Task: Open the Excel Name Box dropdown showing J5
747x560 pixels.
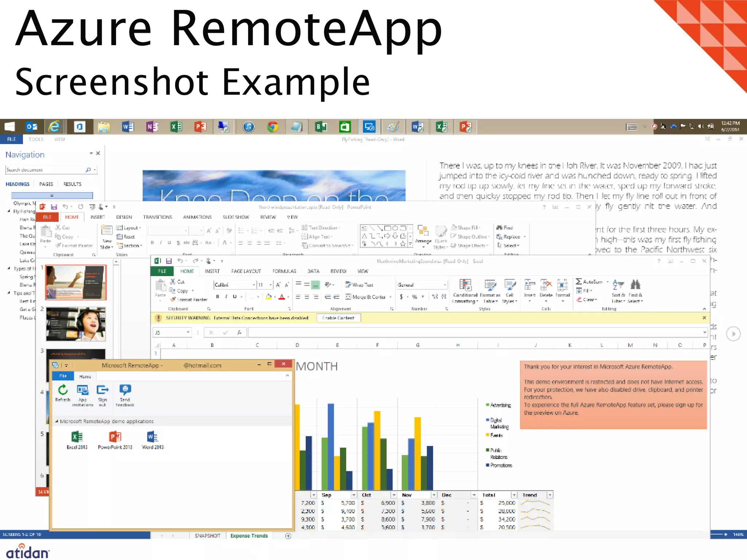Action: (x=188, y=332)
